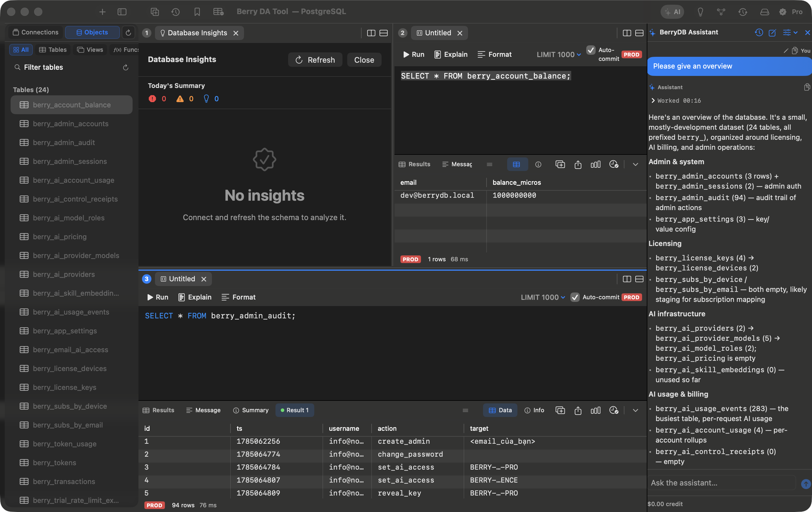Split pane 1 vertically using split icon
This screenshot has width=812, height=512.
coord(371,33)
